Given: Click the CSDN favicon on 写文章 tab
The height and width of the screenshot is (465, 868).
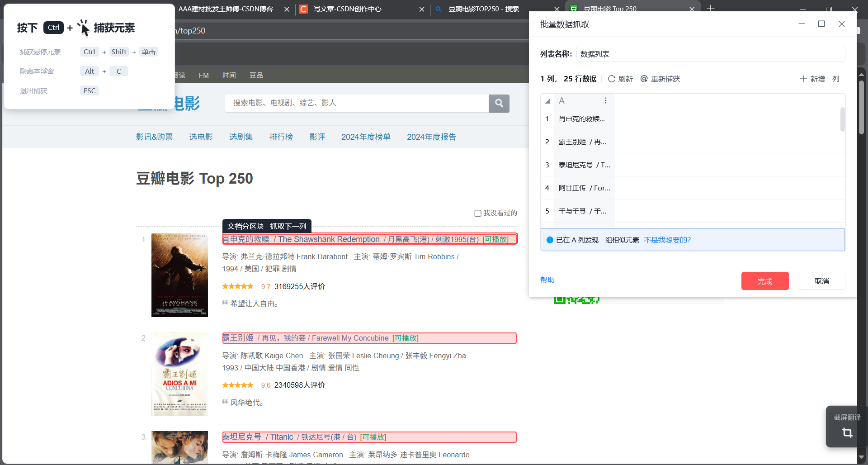Looking at the screenshot, I should coord(303,9).
